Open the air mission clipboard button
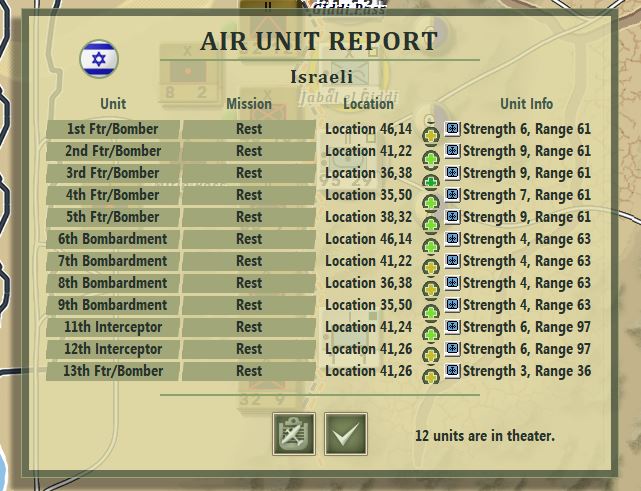The width and height of the screenshot is (641, 491). click(294, 434)
